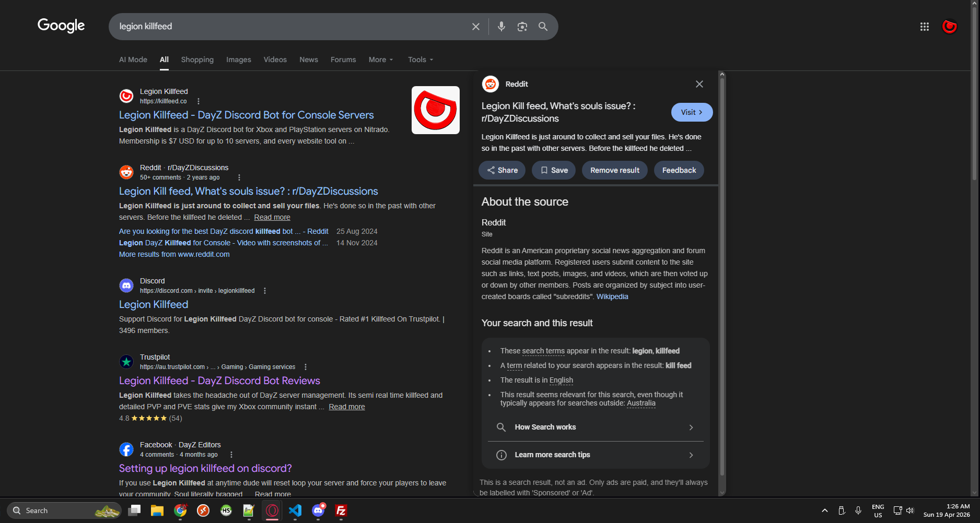Switch to the Images tab
980x523 pixels.
tap(239, 60)
